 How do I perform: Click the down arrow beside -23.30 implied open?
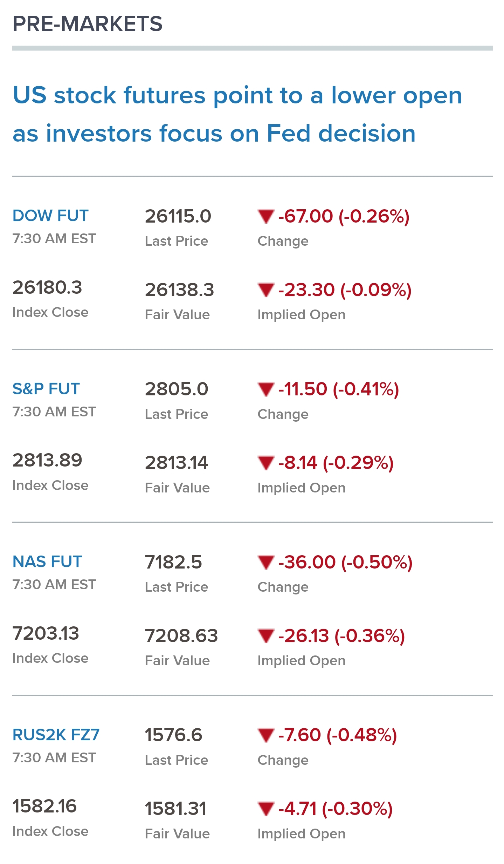click(266, 290)
